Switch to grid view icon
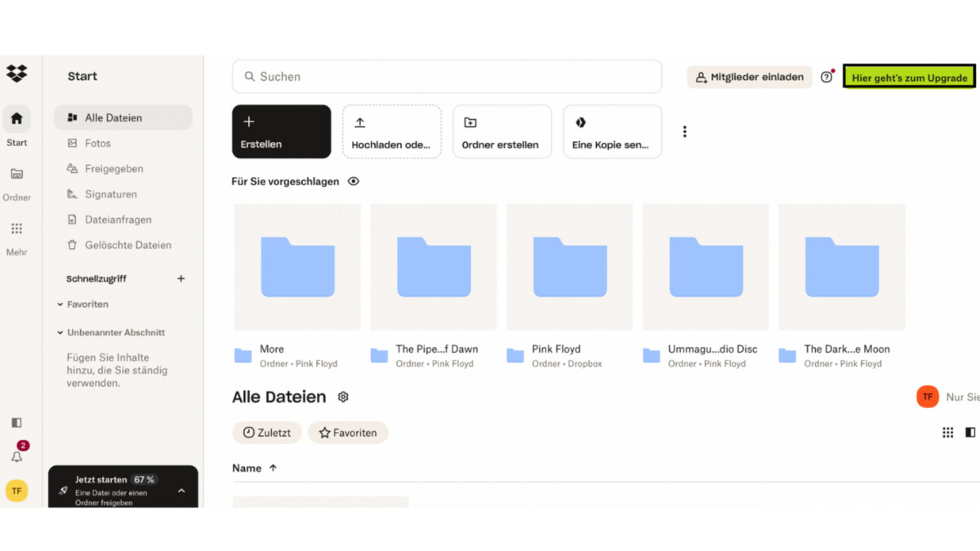Screen dimensions: 980x551 (x=948, y=433)
